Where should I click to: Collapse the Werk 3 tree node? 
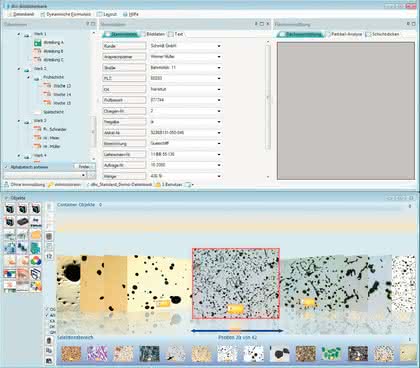pyautogui.click(x=19, y=121)
